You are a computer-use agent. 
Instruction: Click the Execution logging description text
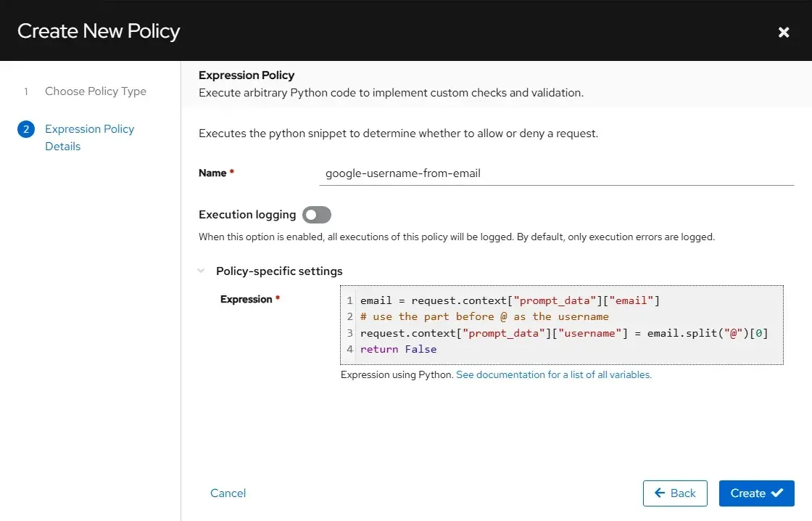point(457,237)
